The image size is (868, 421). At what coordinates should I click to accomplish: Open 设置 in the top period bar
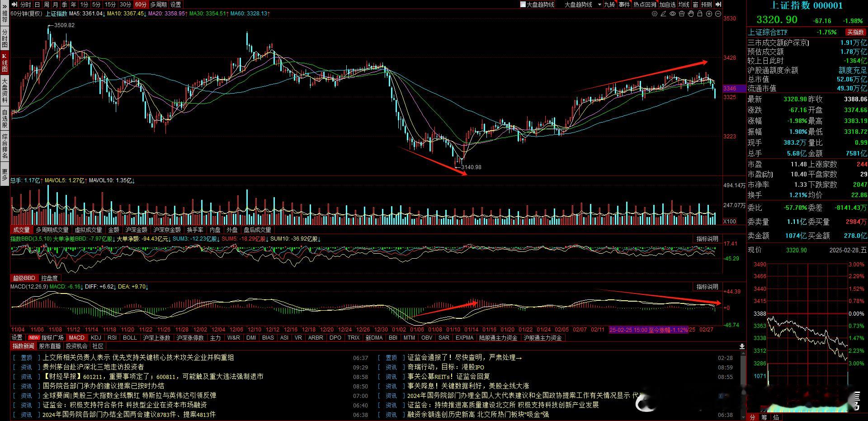click(x=175, y=5)
